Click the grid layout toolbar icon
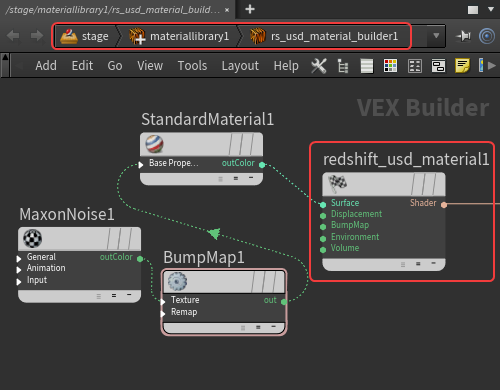This screenshot has height=390, width=500. (x=415, y=66)
